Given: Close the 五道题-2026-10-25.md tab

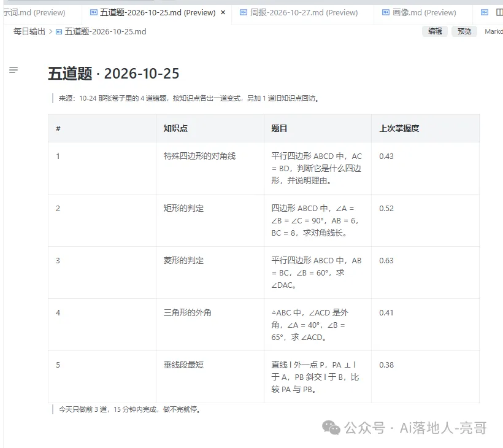Looking at the screenshot, I should coord(223,12).
